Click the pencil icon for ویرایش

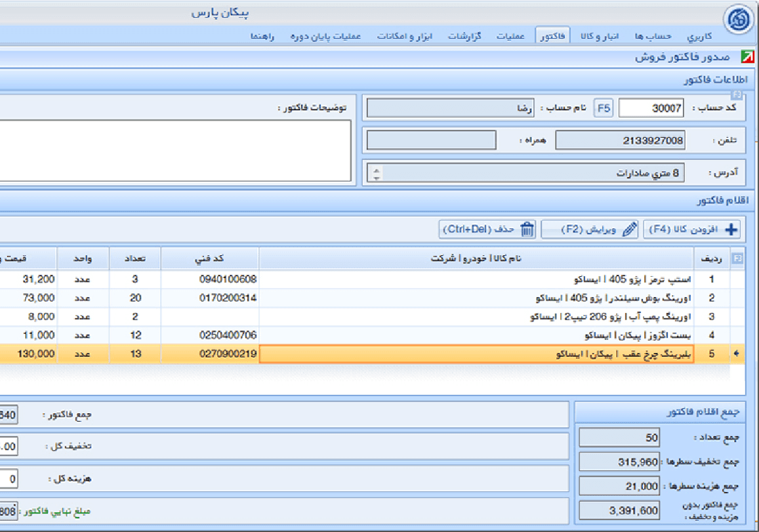pyautogui.click(x=629, y=230)
